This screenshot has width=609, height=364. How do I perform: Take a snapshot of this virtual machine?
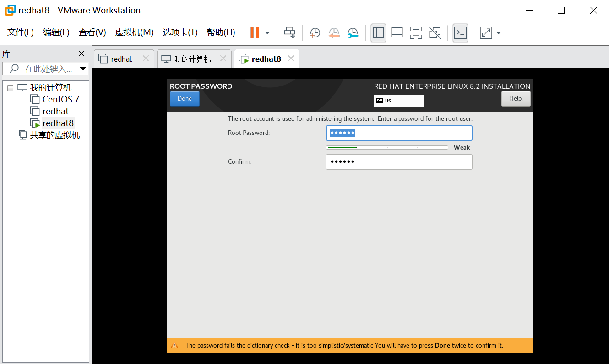(315, 32)
